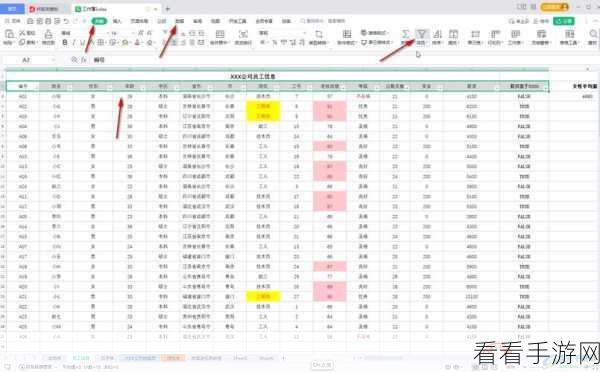Screen dimensions: 600x372
Task: Click the borders icon in font group
Action: pos(100,42)
